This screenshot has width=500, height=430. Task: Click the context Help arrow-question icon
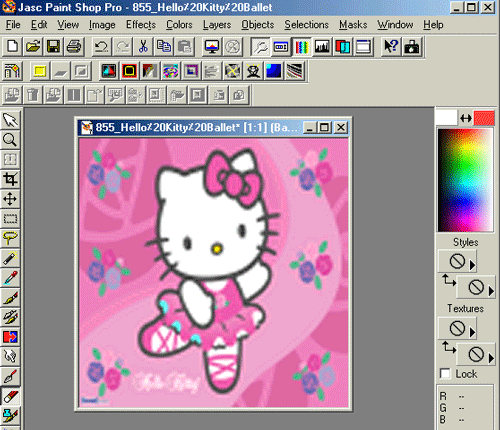click(391, 46)
